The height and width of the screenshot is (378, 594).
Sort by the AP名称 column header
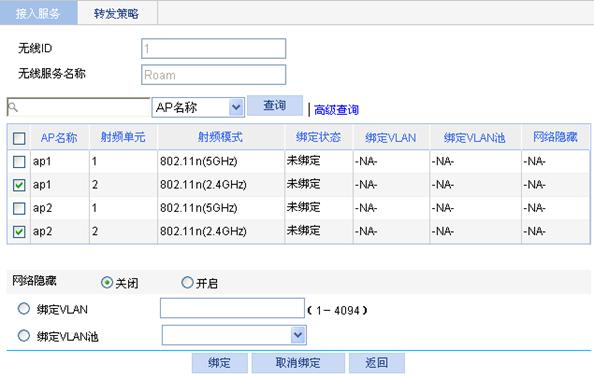click(59, 137)
